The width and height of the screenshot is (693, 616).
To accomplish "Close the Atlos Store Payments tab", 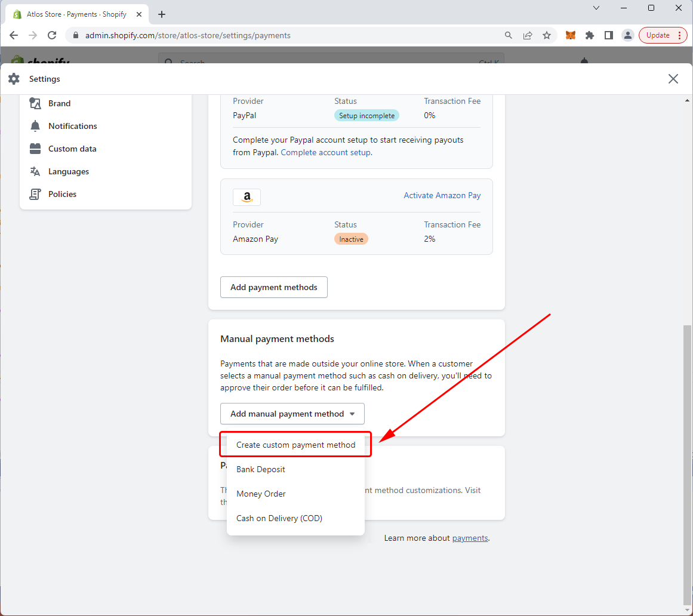I will (139, 14).
